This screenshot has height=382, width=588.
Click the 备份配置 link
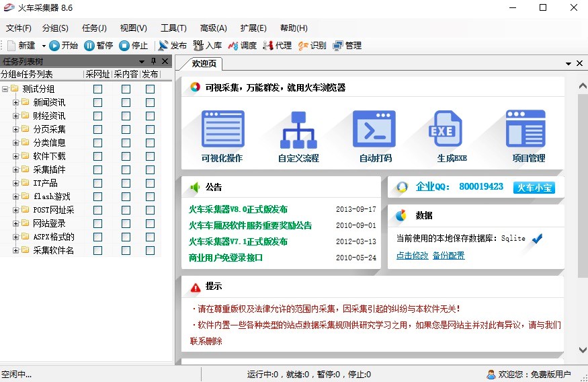(448, 256)
